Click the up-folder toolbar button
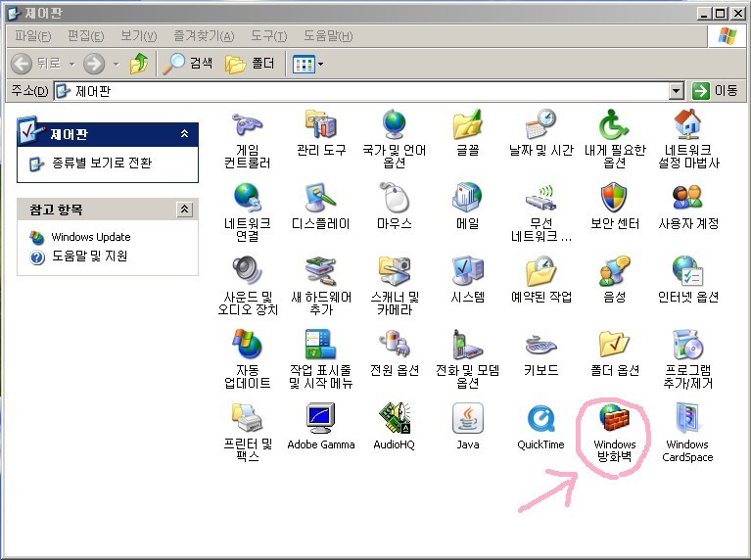The image size is (751, 560). pyautogui.click(x=139, y=64)
